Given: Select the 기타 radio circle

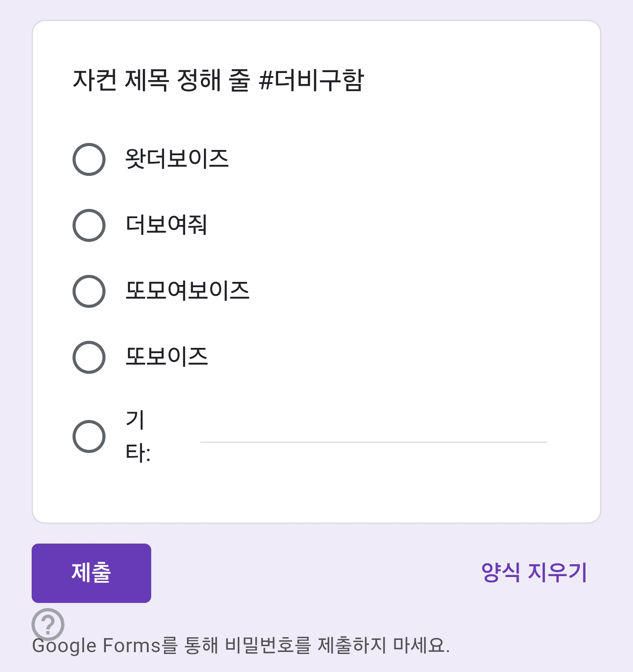Looking at the screenshot, I should (x=89, y=436).
